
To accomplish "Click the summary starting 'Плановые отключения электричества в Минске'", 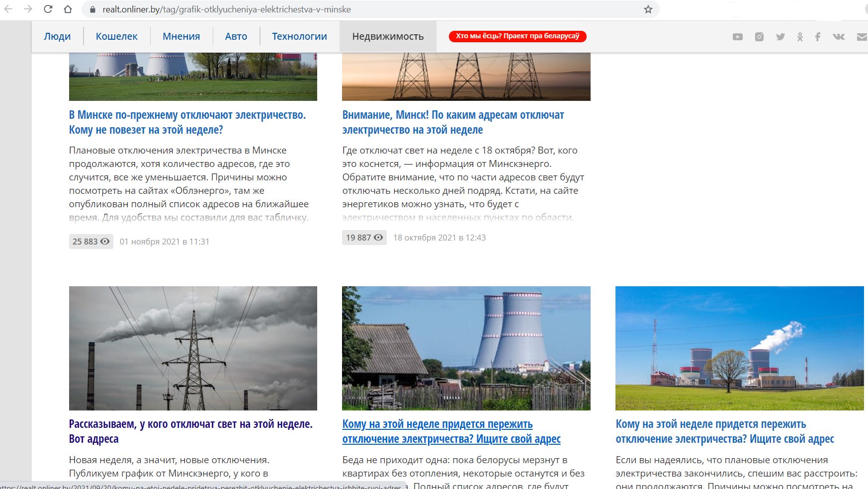I will [189, 184].
